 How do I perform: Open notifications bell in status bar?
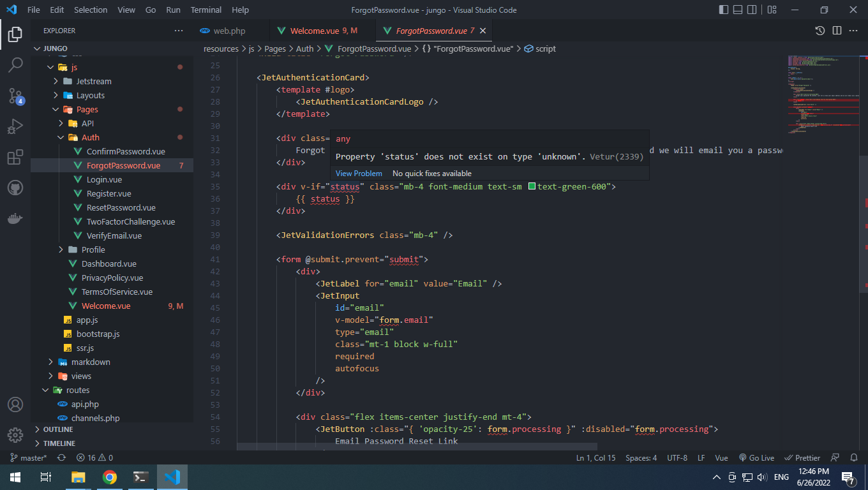click(x=854, y=457)
